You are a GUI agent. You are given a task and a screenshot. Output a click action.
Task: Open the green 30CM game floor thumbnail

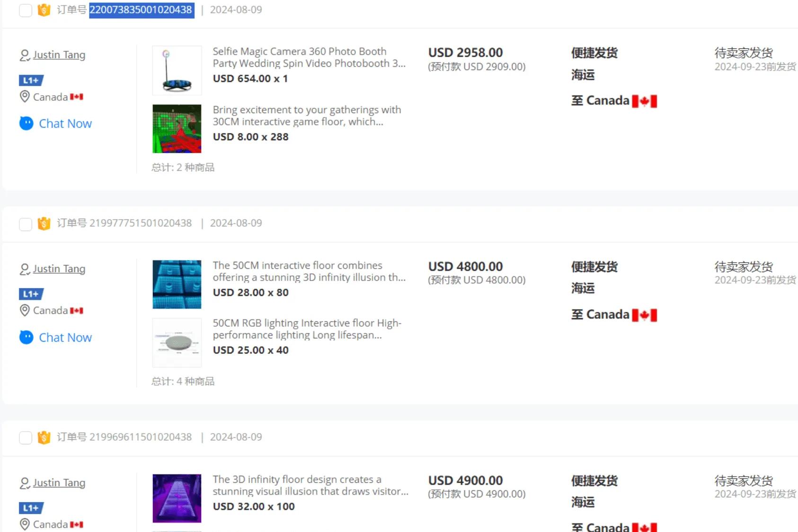click(x=177, y=129)
